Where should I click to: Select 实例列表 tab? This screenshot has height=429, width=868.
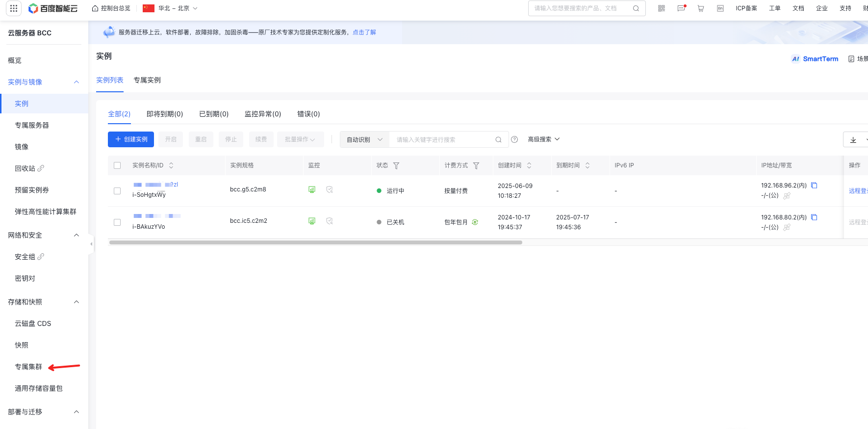(x=110, y=80)
